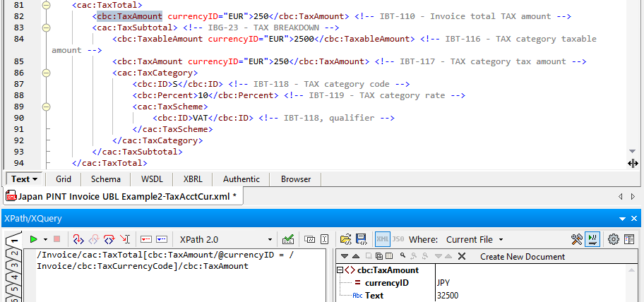Click the green checkmark validate expression icon
This screenshot has width=644, height=302.
(288, 239)
